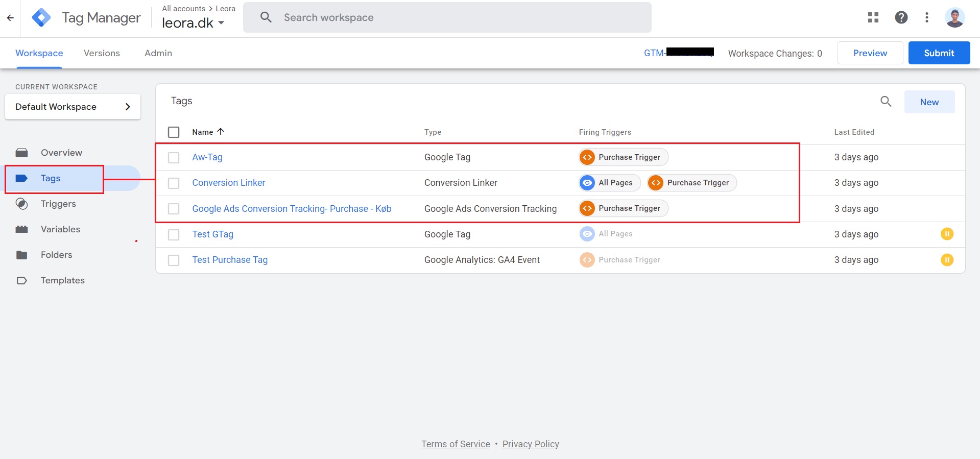Viewport: 980px width, 459px height.
Task: Click the blue Submit button
Action: [939, 53]
